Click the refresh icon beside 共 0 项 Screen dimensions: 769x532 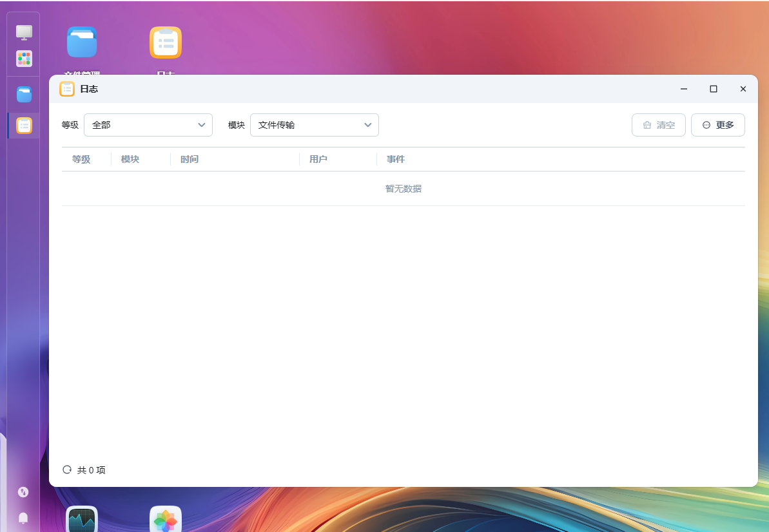(67, 470)
